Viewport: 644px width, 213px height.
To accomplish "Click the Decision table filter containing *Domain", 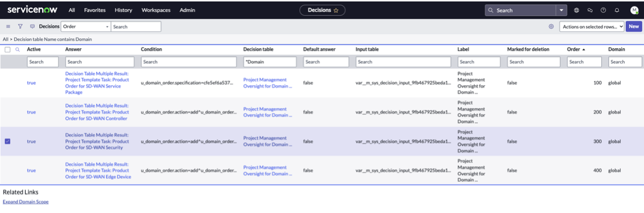I will click(270, 62).
